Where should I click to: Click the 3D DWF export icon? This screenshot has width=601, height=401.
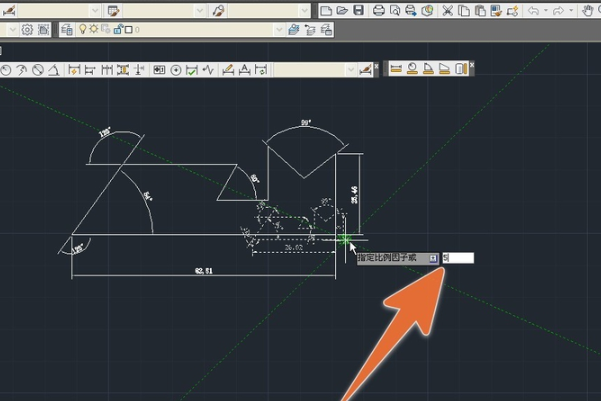[x=427, y=10]
